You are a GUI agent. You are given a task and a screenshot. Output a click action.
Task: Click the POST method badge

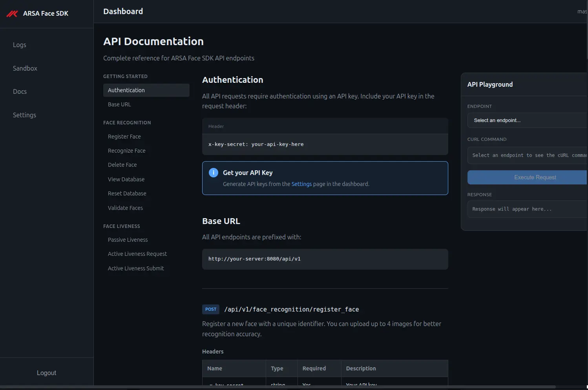click(211, 309)
